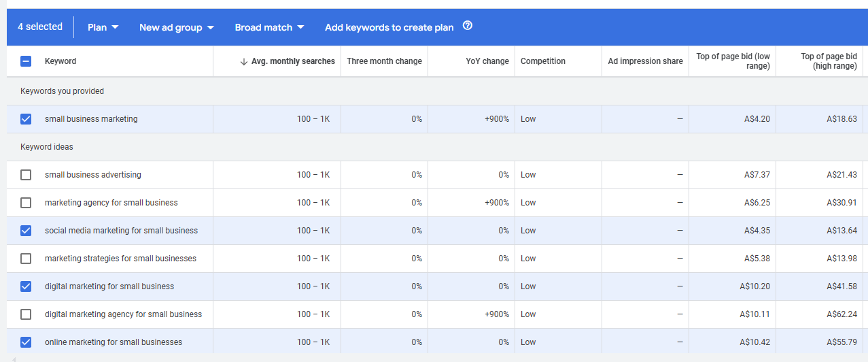Image resolution: width=868 pixels, height=362 pixels.
Task: Click the help question mark icon
Action: click(467, 27)
